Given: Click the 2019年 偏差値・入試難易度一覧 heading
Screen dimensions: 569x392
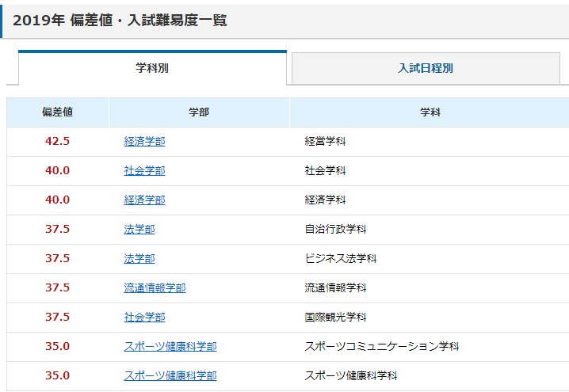Looking at the screenshot, I should 120,21.
